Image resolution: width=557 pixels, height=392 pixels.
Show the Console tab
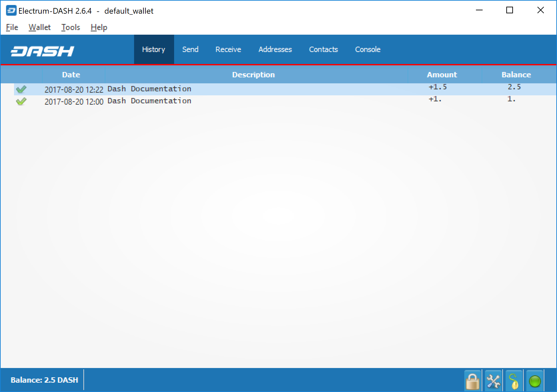tap(368, 49)
